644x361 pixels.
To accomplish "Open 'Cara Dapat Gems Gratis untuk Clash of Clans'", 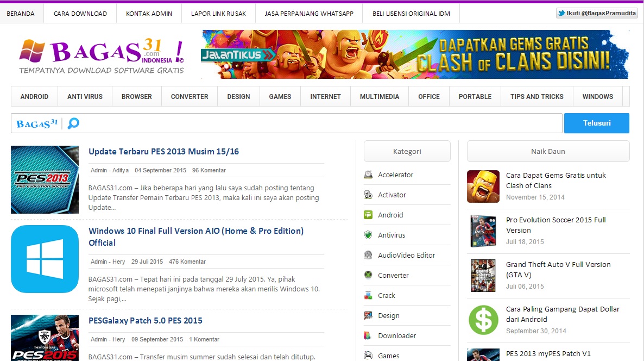I will 555,180.
